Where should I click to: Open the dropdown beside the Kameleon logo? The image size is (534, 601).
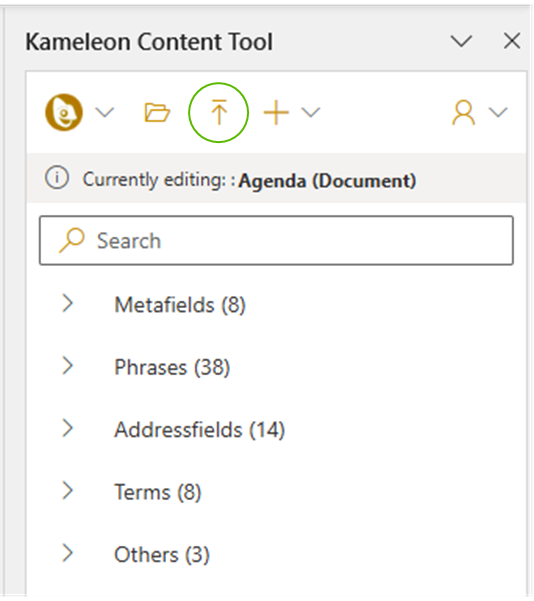(x=105, y=113)
